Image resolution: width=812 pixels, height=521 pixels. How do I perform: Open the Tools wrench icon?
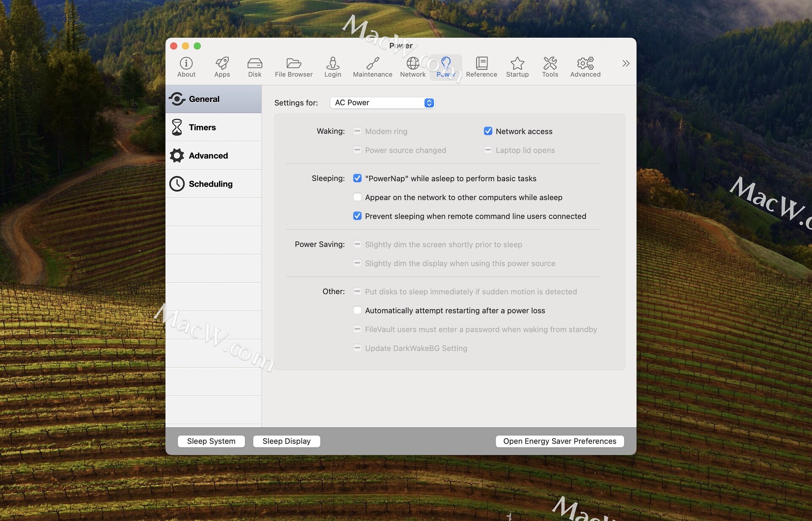coord(550,67)
